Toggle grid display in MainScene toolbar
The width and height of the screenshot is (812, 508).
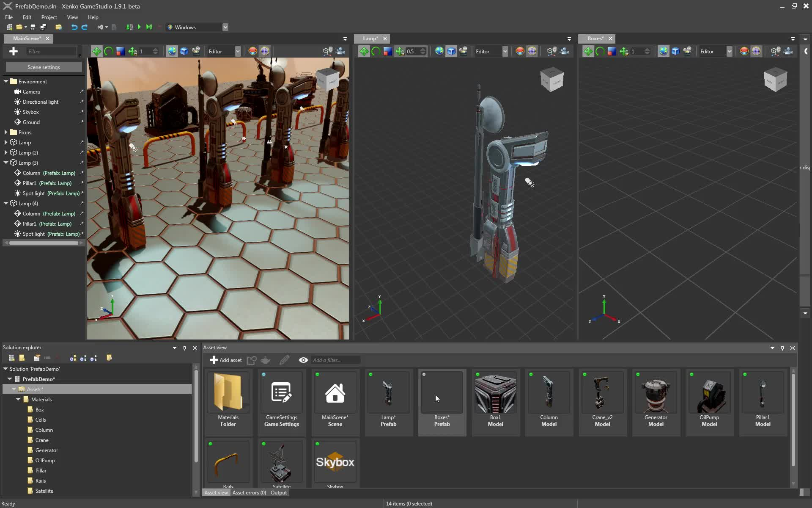[264, 51]
